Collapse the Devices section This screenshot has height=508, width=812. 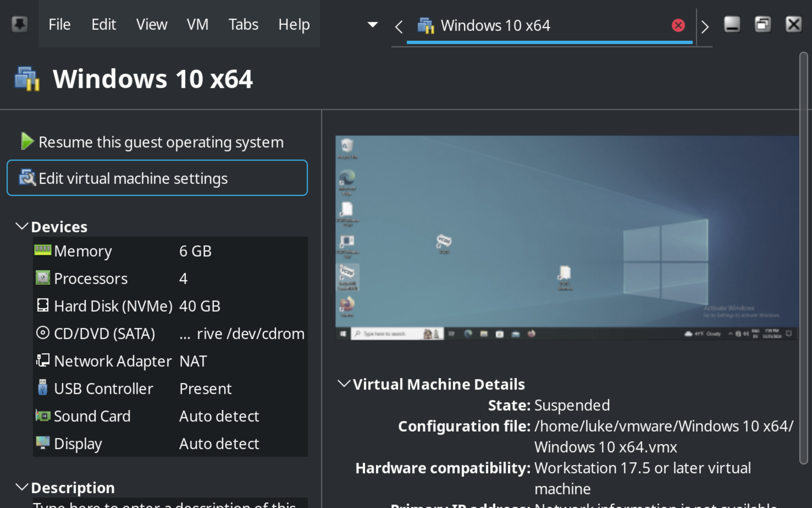pyautogui.click(x=22, y=226)
